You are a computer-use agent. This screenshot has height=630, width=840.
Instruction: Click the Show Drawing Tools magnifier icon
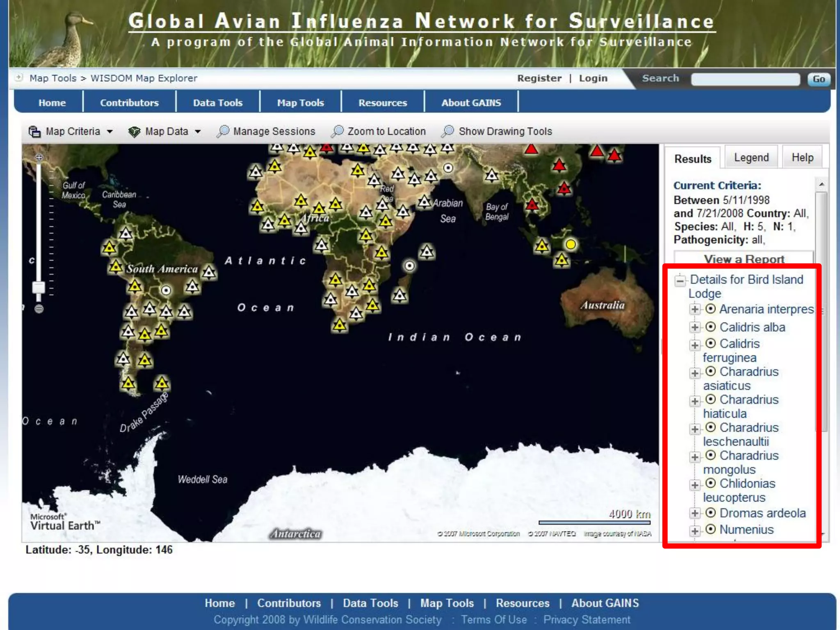[x=448, y=131]
